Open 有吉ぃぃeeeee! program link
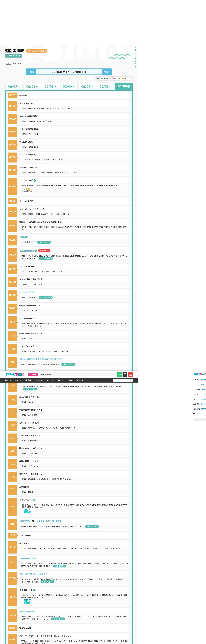 pyautogui.click(x=28, y=611)
